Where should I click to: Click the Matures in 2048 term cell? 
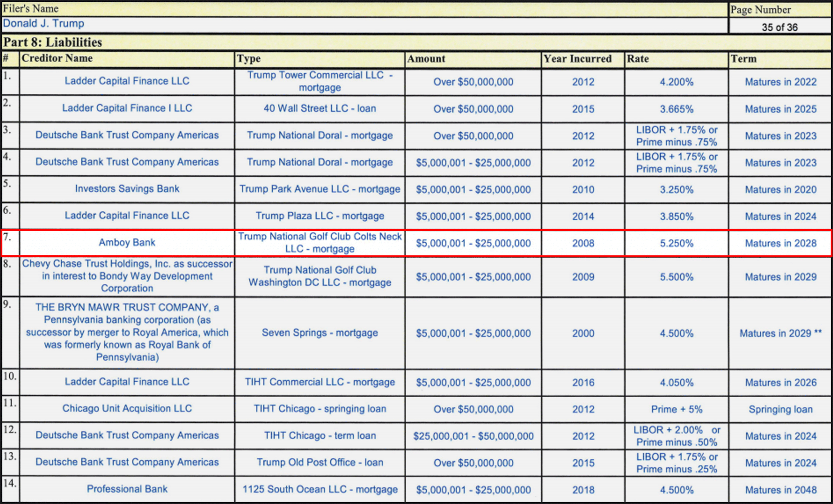click(x=780, y=490)
